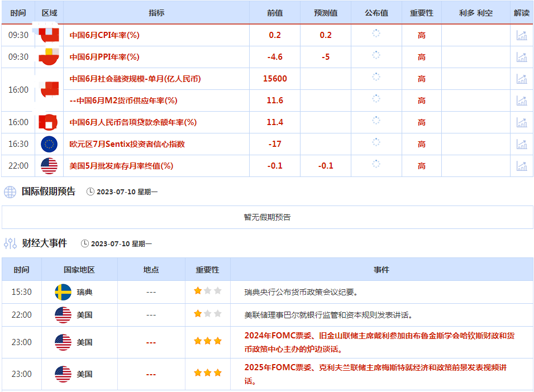534x392 pixels.
Task: Click the 解读 column header
Action: click(x=522, y=13)
